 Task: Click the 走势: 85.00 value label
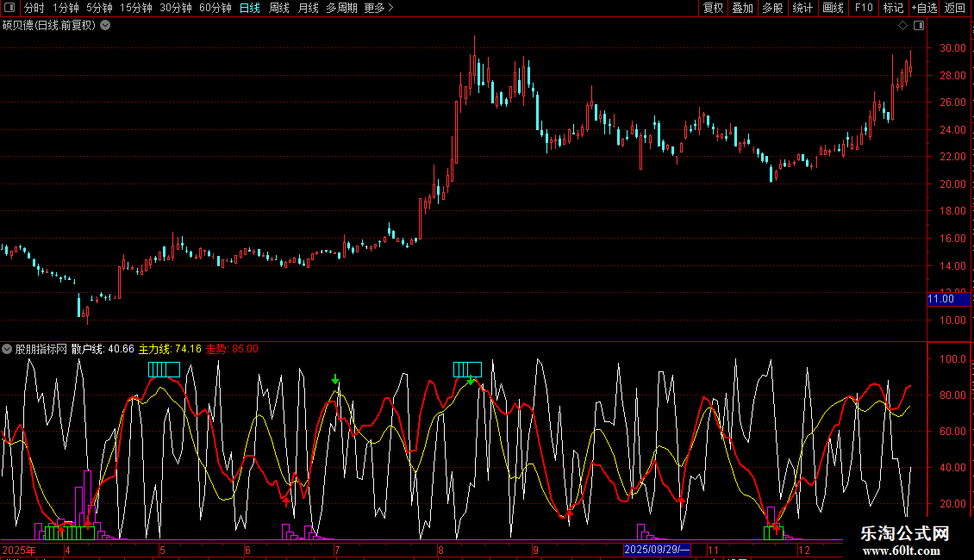coord(233,349)
